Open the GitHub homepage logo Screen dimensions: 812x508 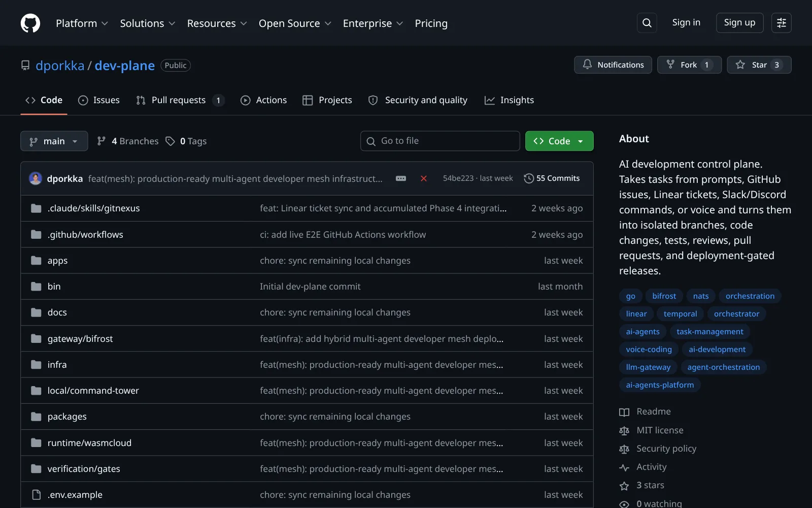(30, 23)
